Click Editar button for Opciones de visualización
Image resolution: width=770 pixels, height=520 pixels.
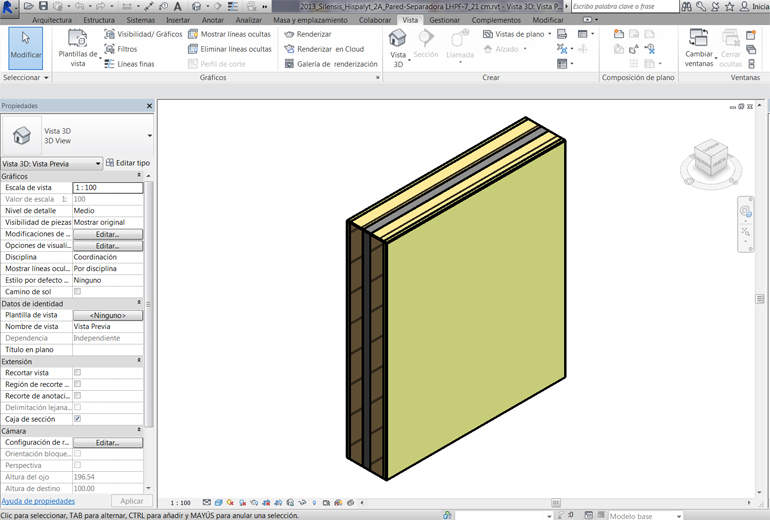click(107, 246)
